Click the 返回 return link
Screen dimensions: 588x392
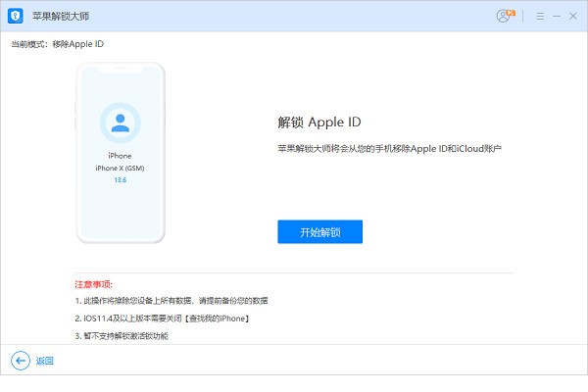pyautogui.click(x=45, y=361)
